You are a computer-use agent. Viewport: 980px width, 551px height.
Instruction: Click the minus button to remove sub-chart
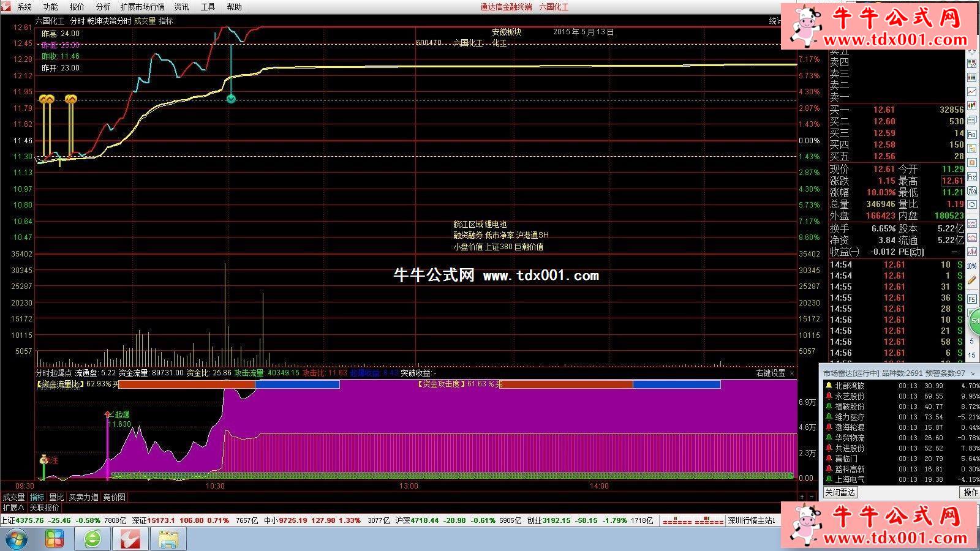[x=812, y=497]
